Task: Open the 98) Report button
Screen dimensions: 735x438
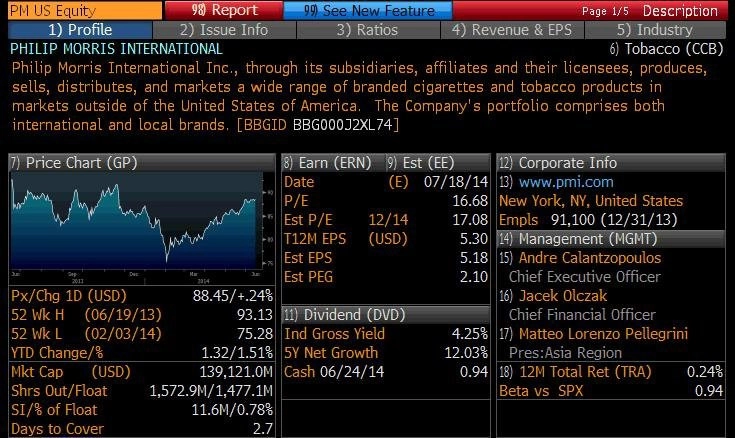Action: point(224,10)
